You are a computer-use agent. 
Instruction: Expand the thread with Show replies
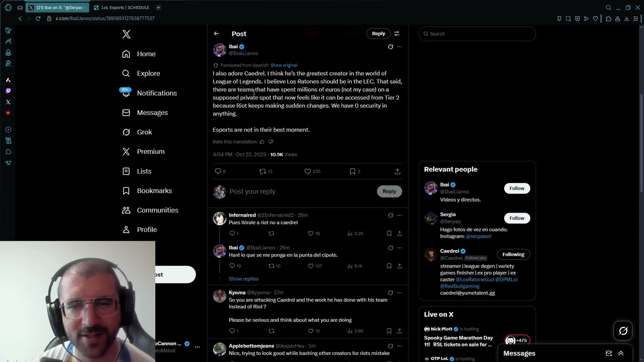coord(244,279)
